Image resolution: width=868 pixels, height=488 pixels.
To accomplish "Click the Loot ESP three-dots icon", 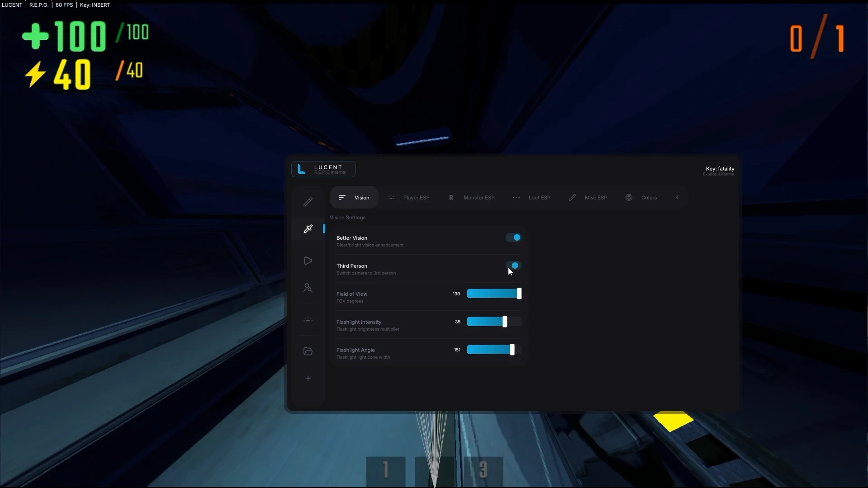I will point(516,198).
